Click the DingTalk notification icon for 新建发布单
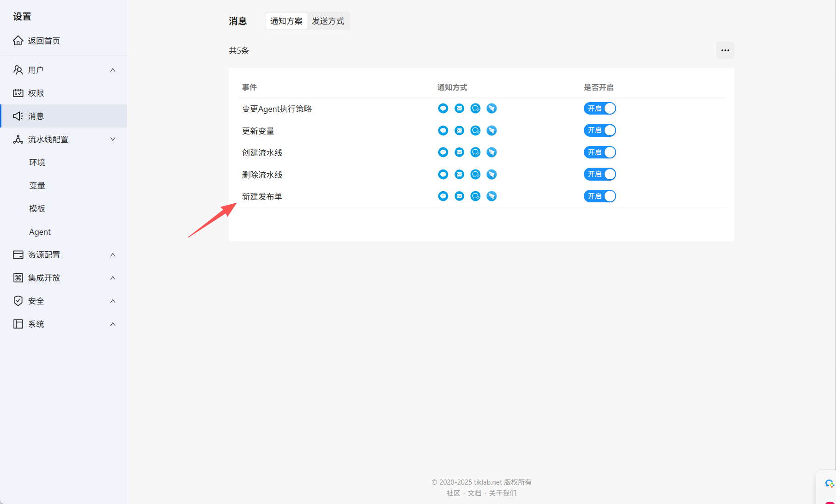The width and height of the screenshot is (836, 504). (491, 196)
